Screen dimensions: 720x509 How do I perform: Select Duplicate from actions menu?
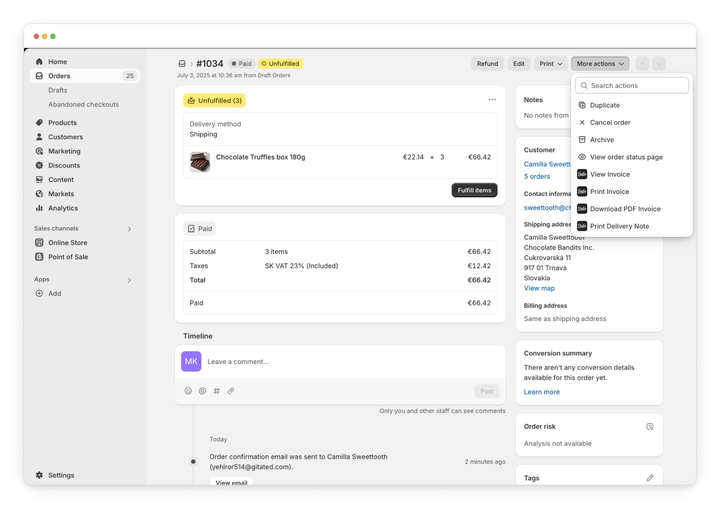click(632, 105)
